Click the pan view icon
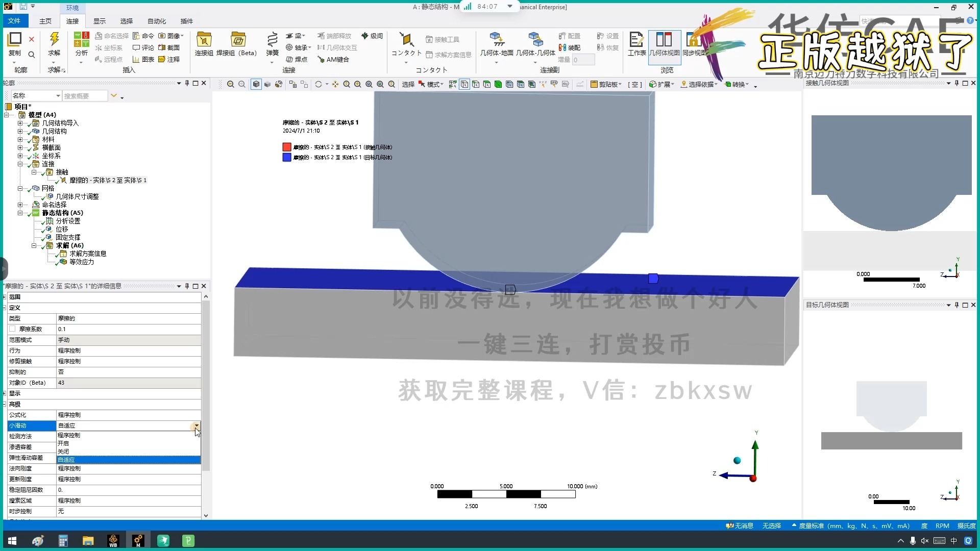Viewport: 980px width, 551px height. 335,84
